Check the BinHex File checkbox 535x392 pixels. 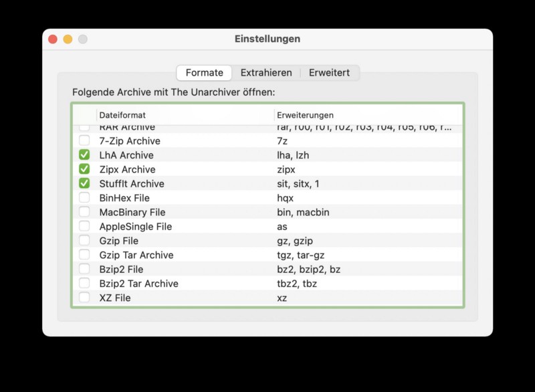tap(84, 198)
